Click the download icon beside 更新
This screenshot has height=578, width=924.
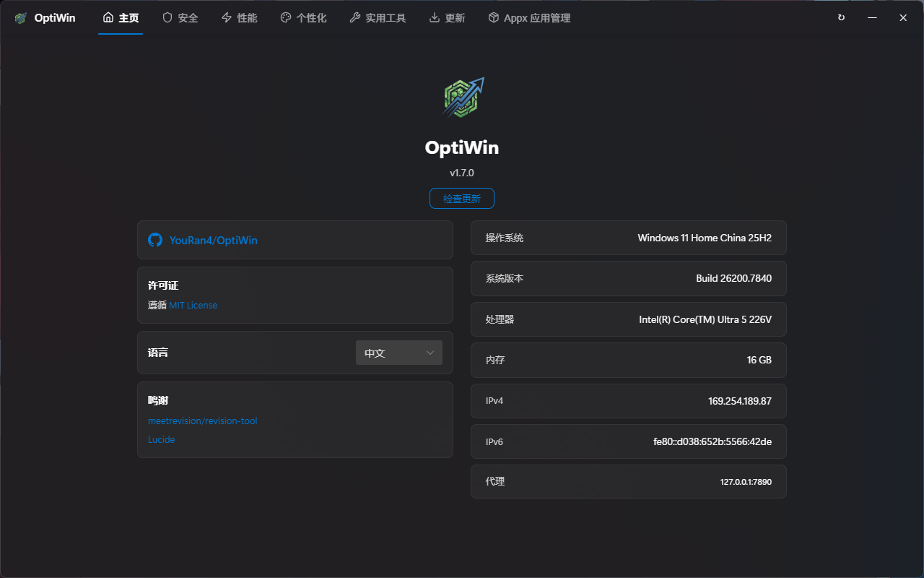point(435,17)
